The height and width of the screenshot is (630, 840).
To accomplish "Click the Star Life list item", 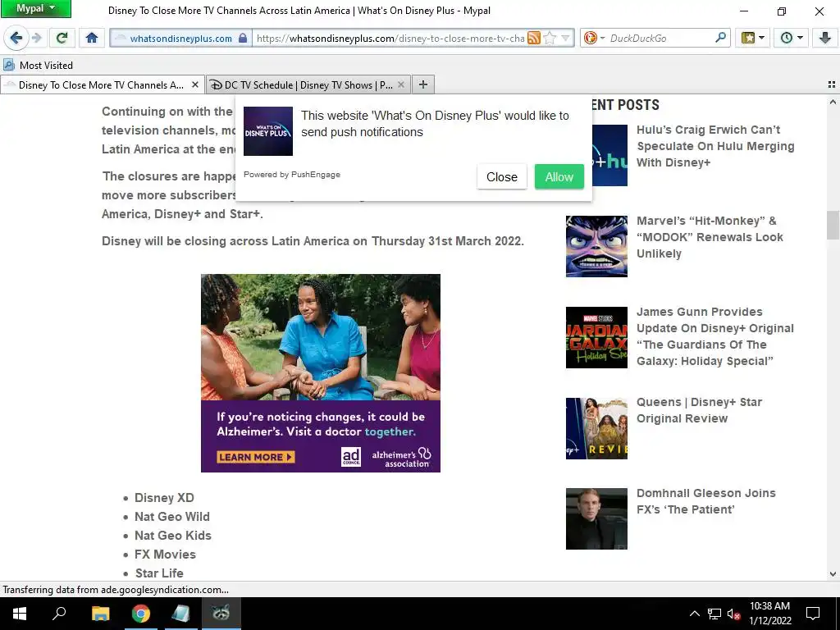I will click(159, 573).
